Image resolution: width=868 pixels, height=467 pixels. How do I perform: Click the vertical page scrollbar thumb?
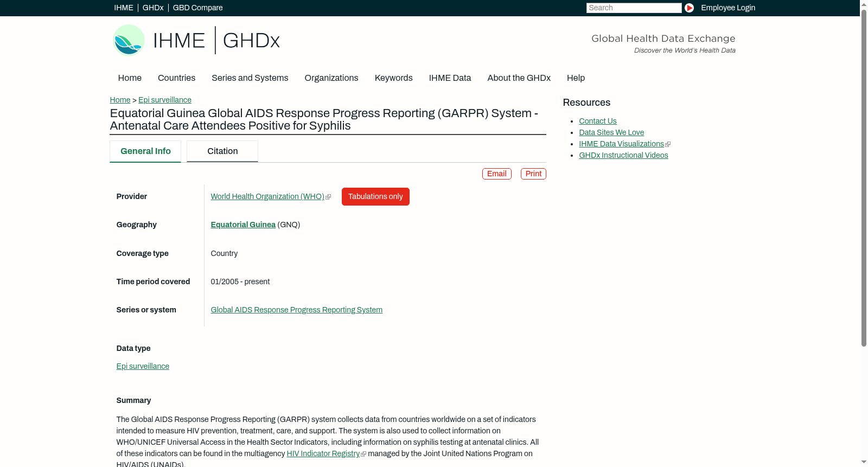pyautogui.click(x=864, y=177)
